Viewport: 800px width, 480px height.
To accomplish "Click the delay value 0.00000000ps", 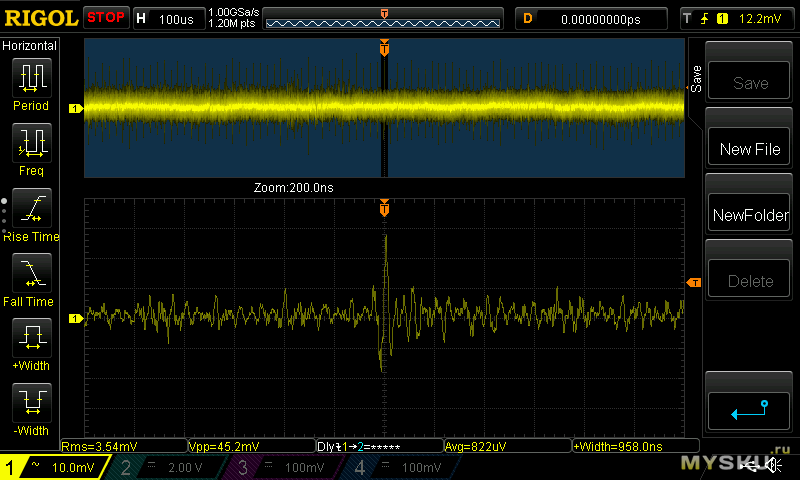I will coord(601,19).
